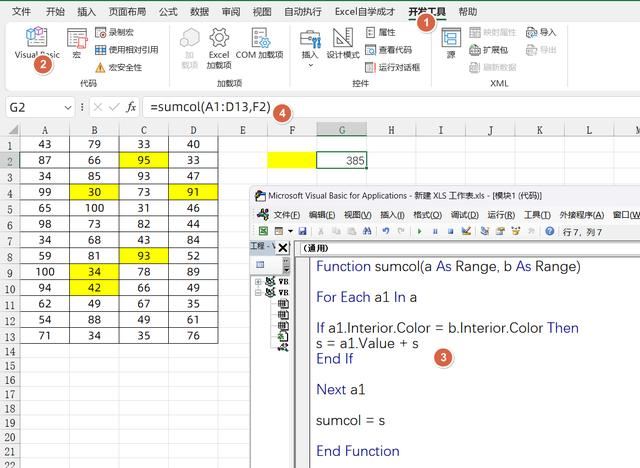Open the 宏 macros dialog
The height and width of the screenshot is (468, 640).
(x=77, y=43)
